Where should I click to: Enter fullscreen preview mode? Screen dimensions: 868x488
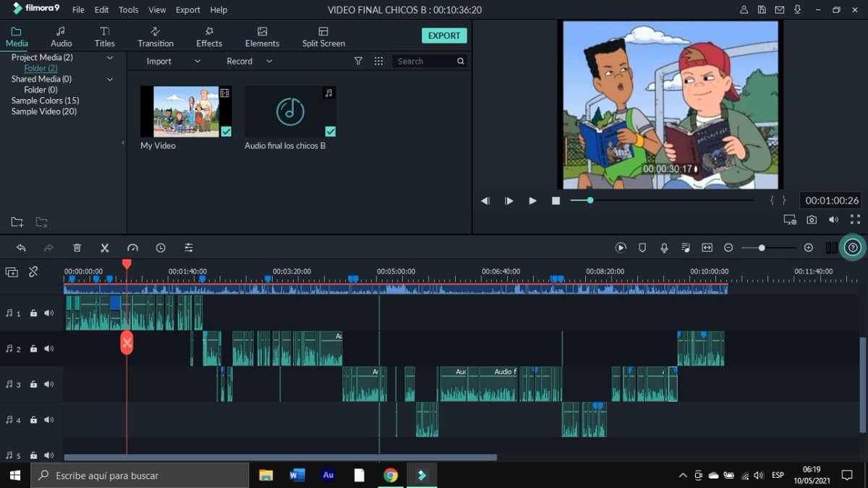(855, 219)
